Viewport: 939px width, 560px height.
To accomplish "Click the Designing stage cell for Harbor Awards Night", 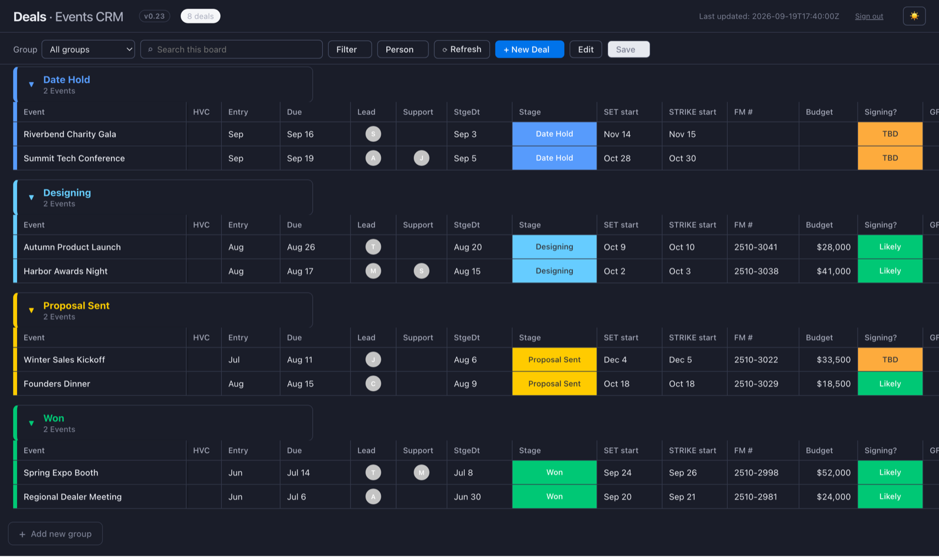I will click(x=555, y=271).
